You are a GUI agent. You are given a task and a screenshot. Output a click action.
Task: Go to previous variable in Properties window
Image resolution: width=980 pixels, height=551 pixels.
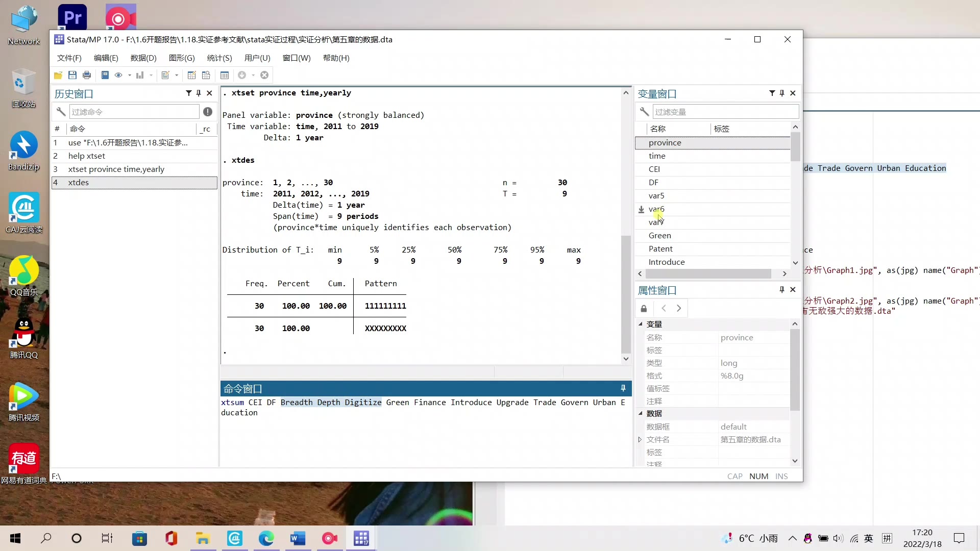pyautogui.click(x=664, y=308)
